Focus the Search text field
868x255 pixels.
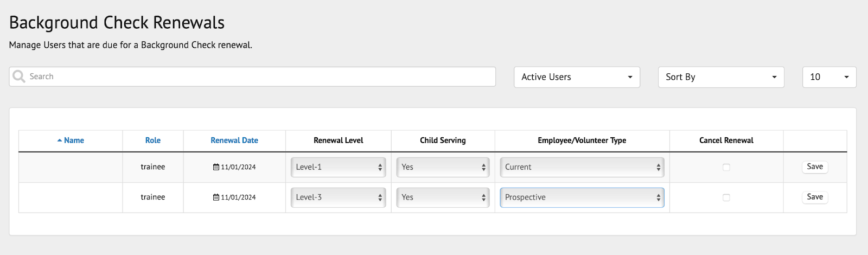[x=260, y=76]
